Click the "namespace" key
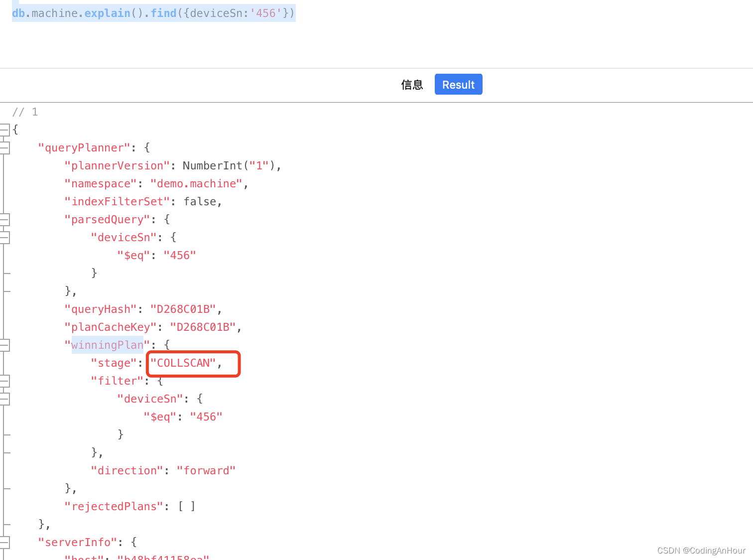753x560 pixels. 101,184
